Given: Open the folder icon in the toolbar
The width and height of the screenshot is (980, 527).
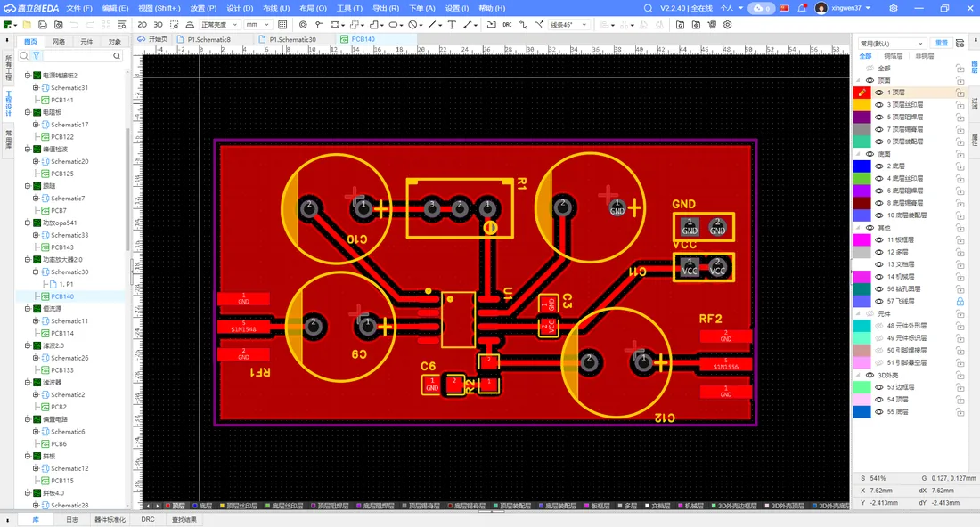Looking at the screenshot, I should 27,25.
